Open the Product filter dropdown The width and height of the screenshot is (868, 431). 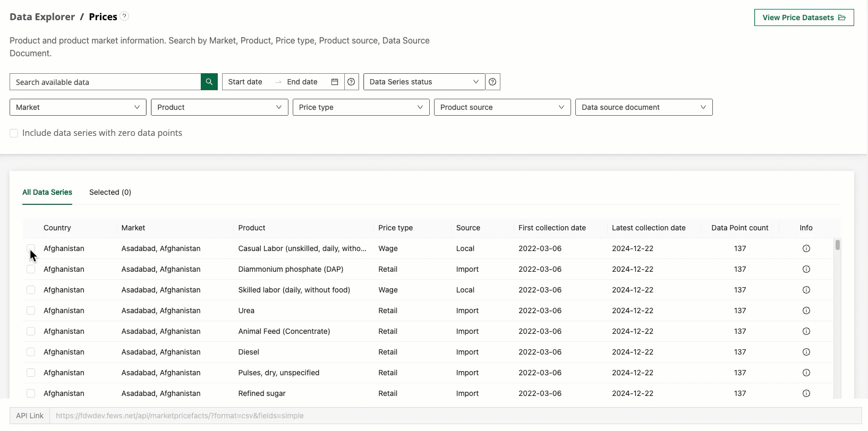click(219, 107)
